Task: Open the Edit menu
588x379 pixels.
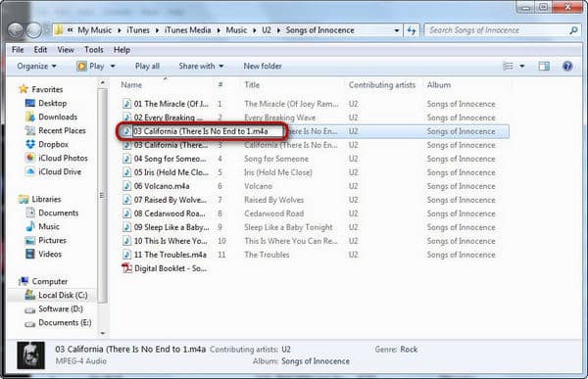Action: [x=40, y=50]
